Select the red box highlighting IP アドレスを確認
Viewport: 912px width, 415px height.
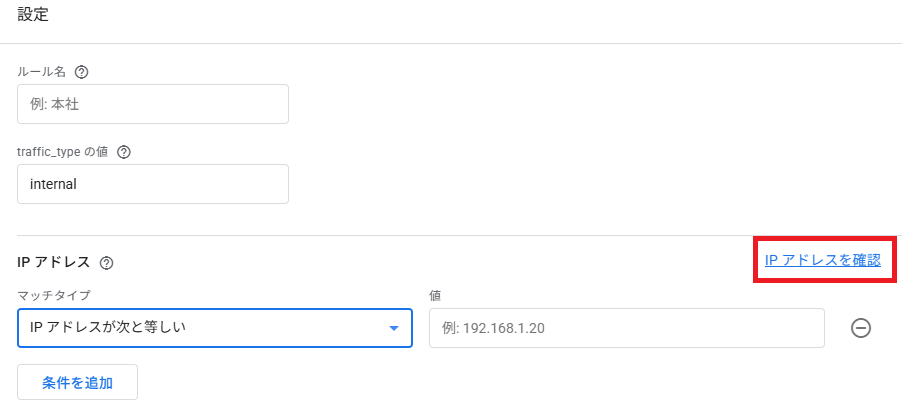click(825, 260)
